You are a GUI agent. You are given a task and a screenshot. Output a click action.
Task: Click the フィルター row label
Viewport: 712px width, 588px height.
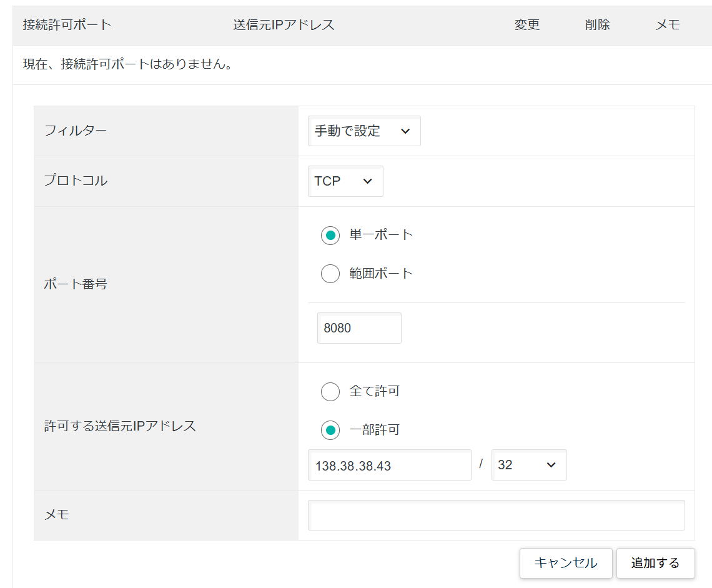click(76, 131)
